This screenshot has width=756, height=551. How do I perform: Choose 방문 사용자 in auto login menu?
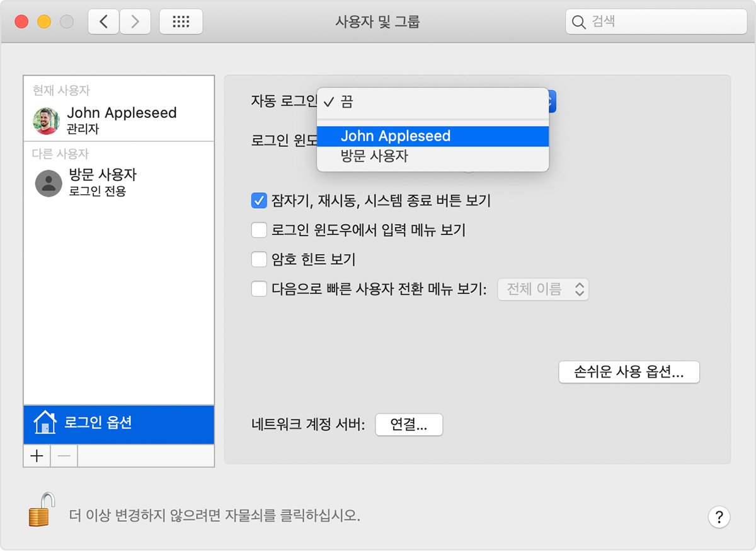(x=433, y=156)
